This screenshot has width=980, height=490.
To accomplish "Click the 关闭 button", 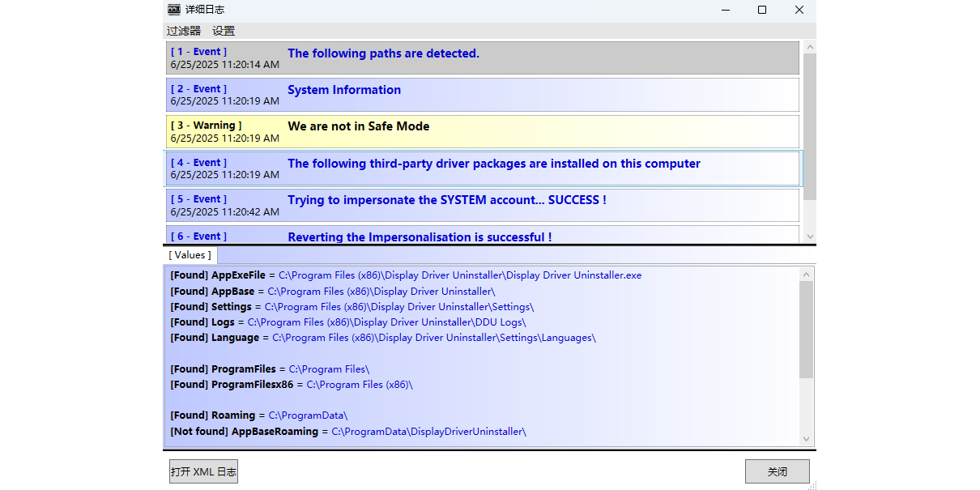I will (778, 471).
